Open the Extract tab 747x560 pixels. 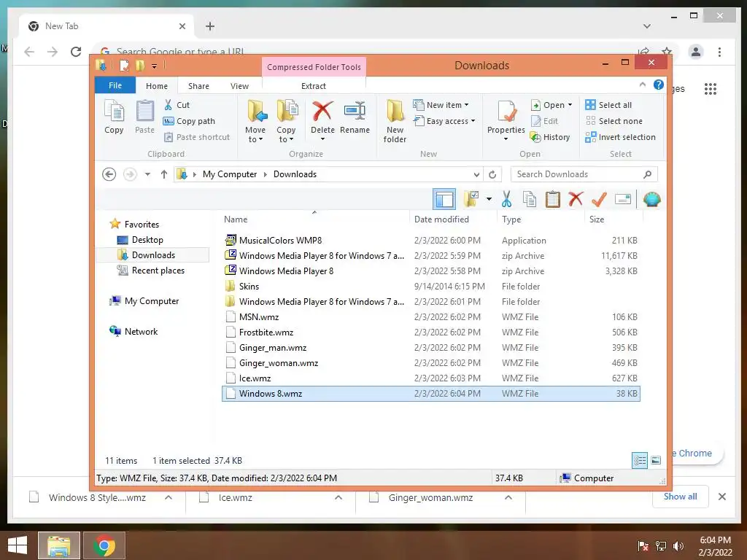[x=314, y=86]
